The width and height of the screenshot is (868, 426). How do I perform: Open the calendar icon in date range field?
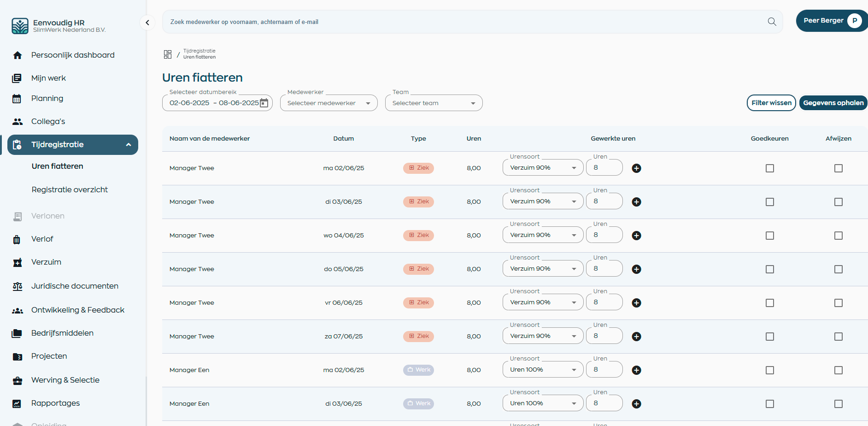coord(264,103)
